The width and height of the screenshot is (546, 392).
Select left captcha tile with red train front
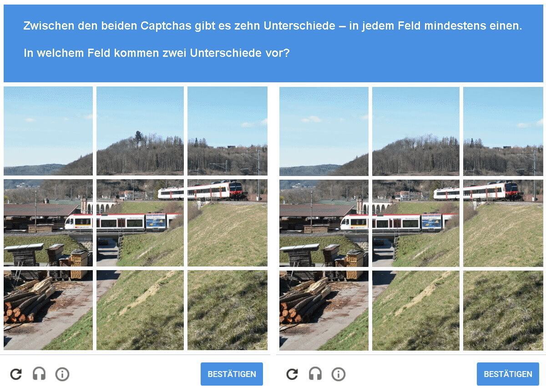(227, 223)
